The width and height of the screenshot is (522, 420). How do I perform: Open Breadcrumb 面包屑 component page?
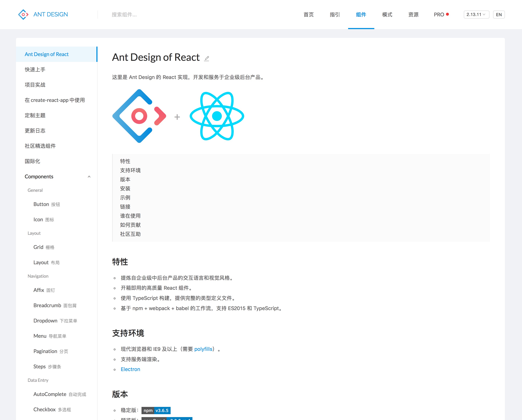57,305
